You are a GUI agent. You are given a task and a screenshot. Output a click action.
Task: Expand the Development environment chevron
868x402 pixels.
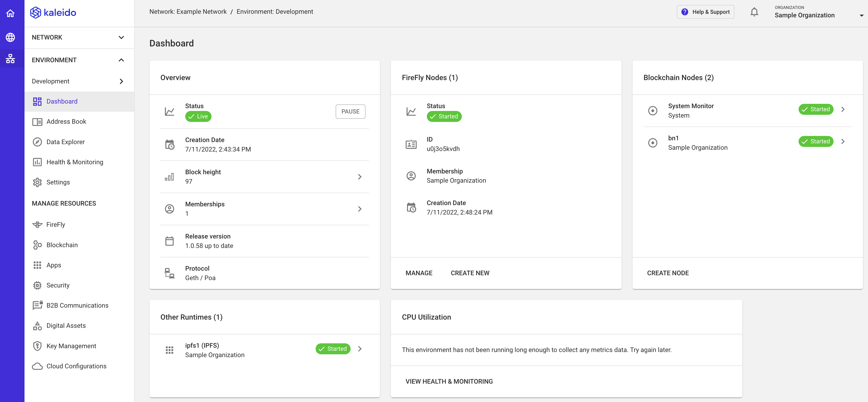(x=121, y=81)
